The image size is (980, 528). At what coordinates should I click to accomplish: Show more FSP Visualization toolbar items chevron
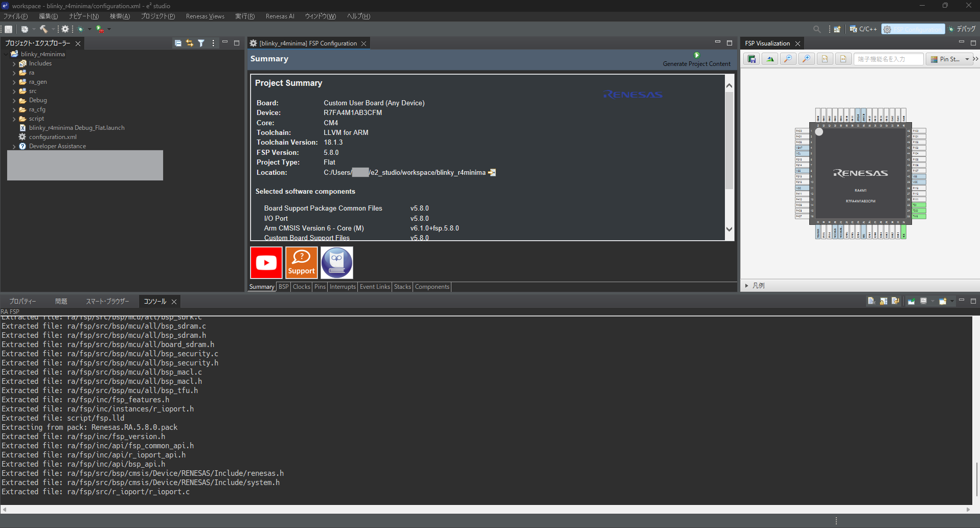[976, 59]
